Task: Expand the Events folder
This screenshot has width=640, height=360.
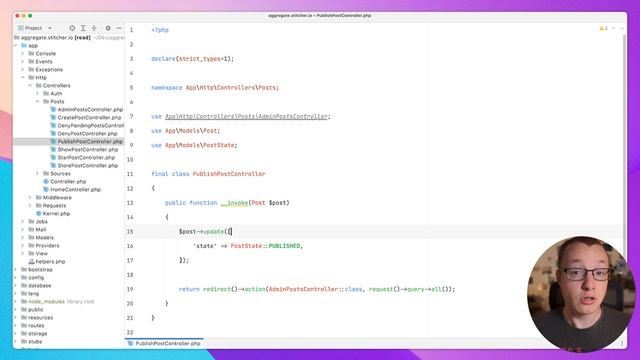Action: click(23, 62)
